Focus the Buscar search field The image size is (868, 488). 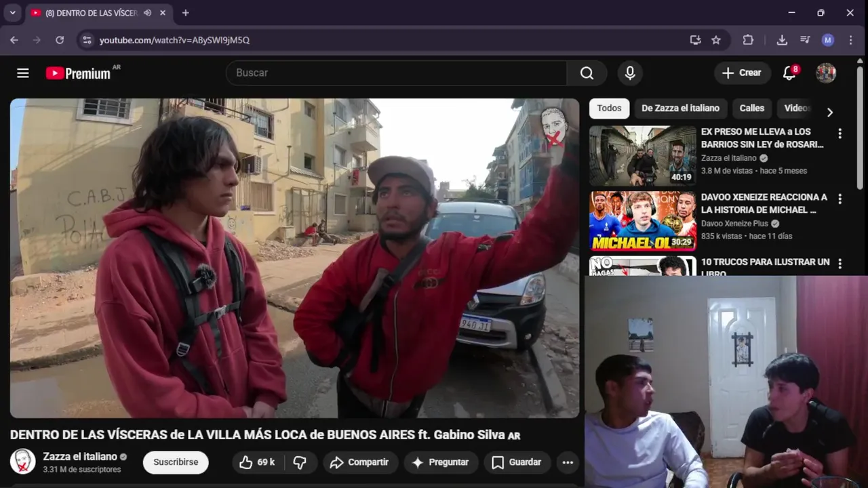397,73
